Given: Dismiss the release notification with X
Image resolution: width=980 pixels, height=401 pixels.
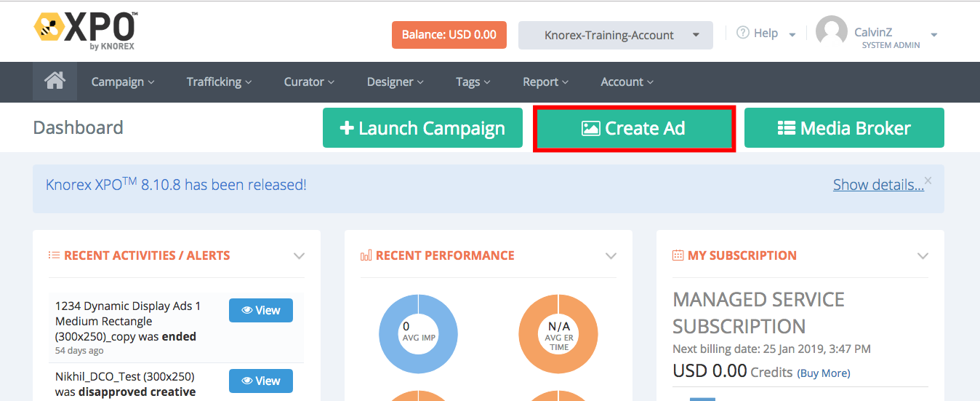Looking at the screenshot, I should point(928,180).
